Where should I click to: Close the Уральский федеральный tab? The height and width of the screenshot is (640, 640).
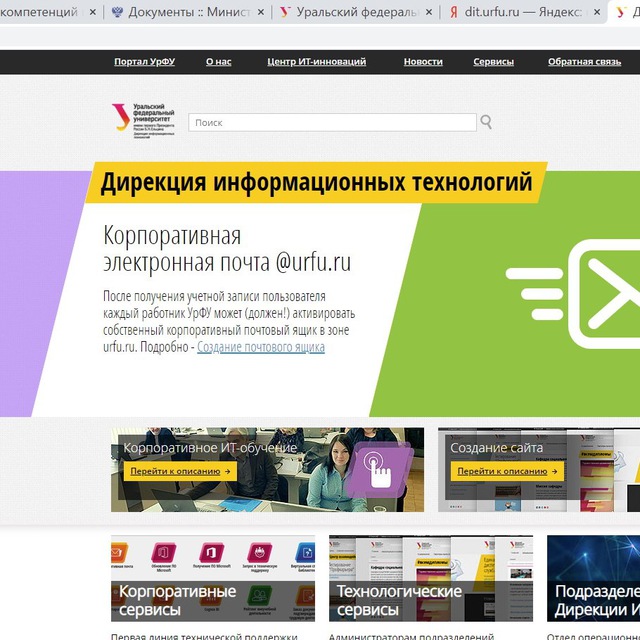click(x=429, y=12)
